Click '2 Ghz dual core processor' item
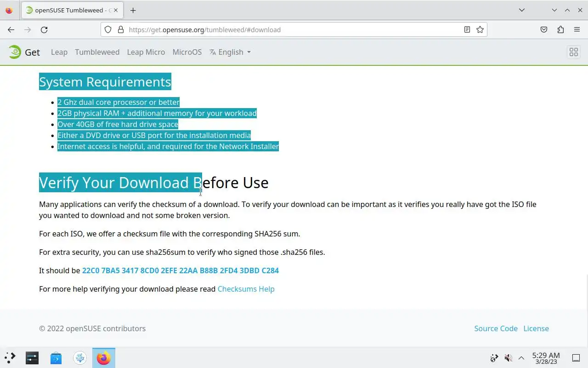The height and width of the screenshot is (368, 588). click(x=119, y=102)
